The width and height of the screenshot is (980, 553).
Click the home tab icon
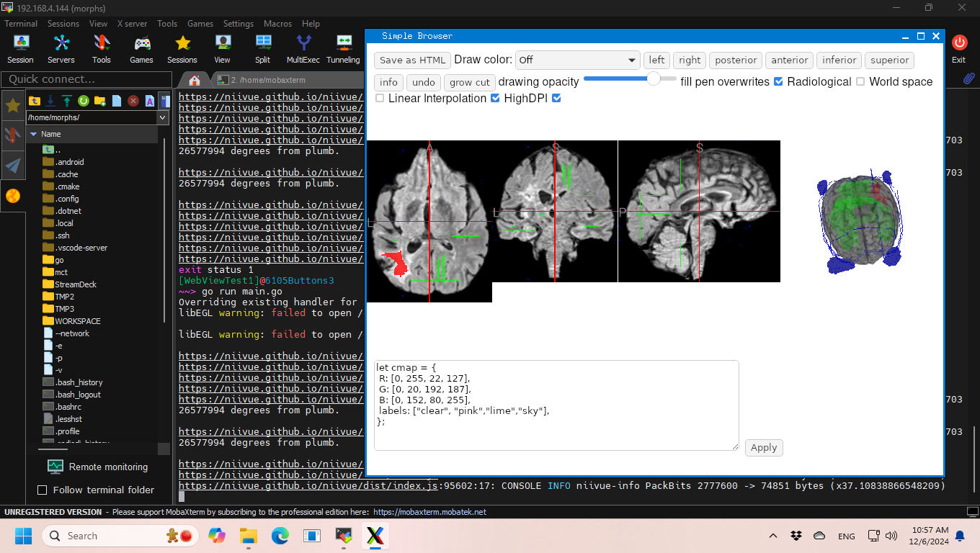(194, 80)
